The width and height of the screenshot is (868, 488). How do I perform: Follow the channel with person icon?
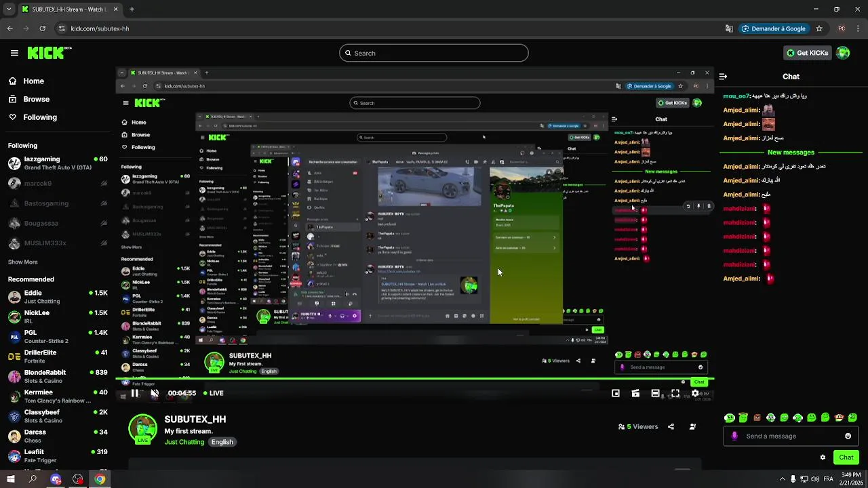point(692,427)
